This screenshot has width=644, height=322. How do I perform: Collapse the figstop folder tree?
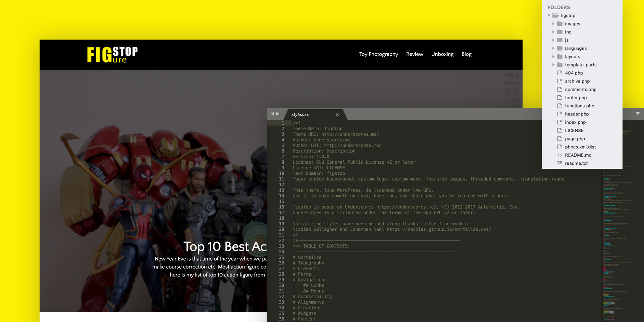coord(549,15)
